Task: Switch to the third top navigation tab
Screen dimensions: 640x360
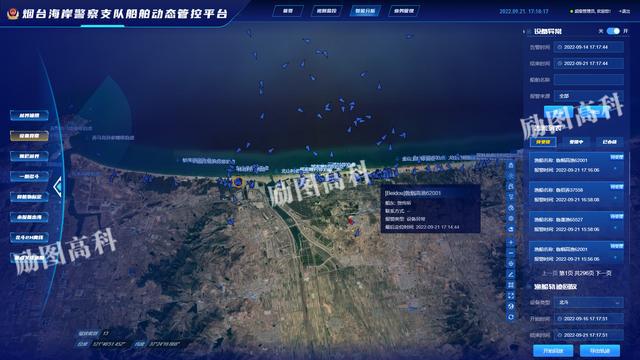Action: coord(365,11)
